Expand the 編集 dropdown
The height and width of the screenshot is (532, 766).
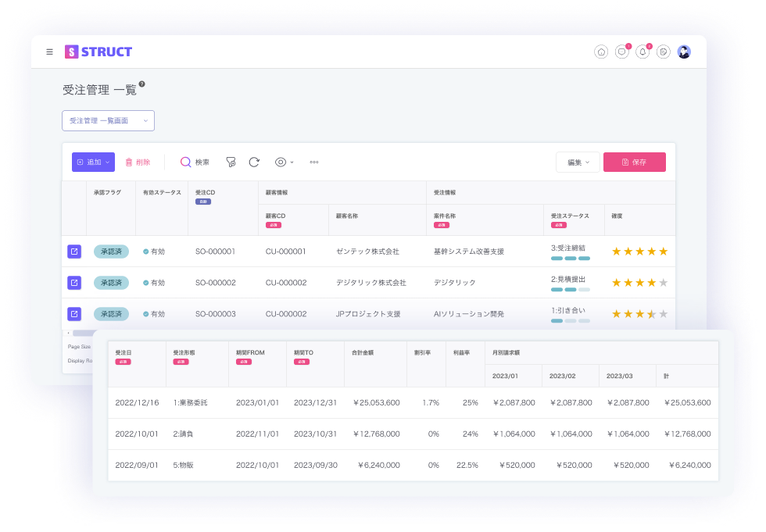pyautogui.click(x=578, y=162)
